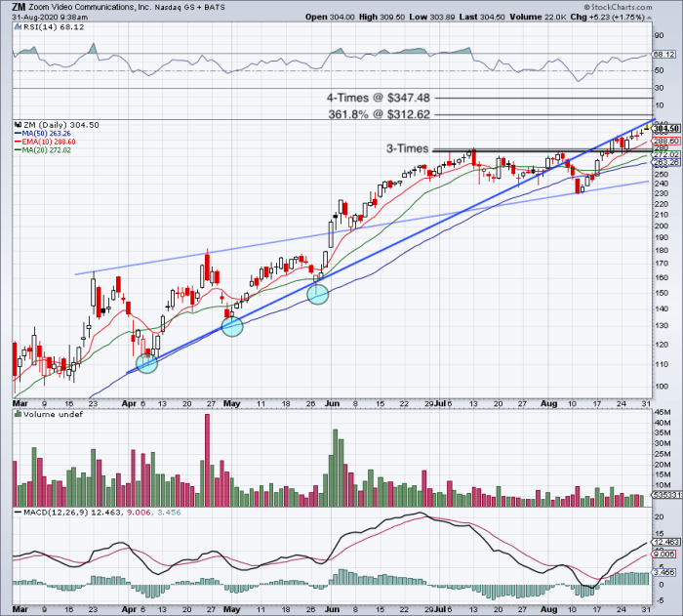Click the EMA(10) 288.60 legend entry
683x616 pixels.
point(49,142)
